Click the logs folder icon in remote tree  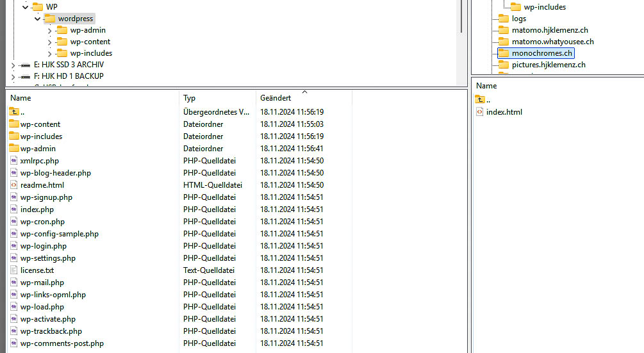(504, 19)
